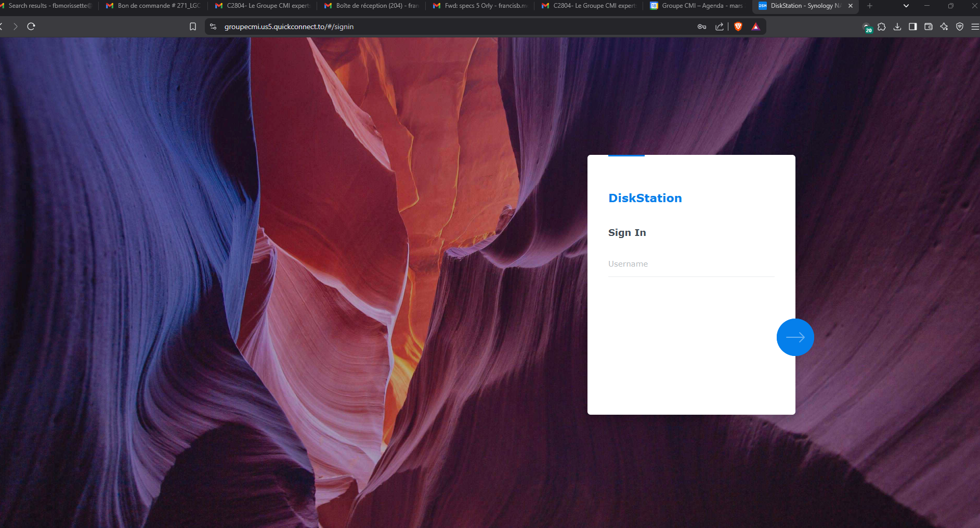Focus the Username input field
The image size is (980, 528).
[691, 264]
